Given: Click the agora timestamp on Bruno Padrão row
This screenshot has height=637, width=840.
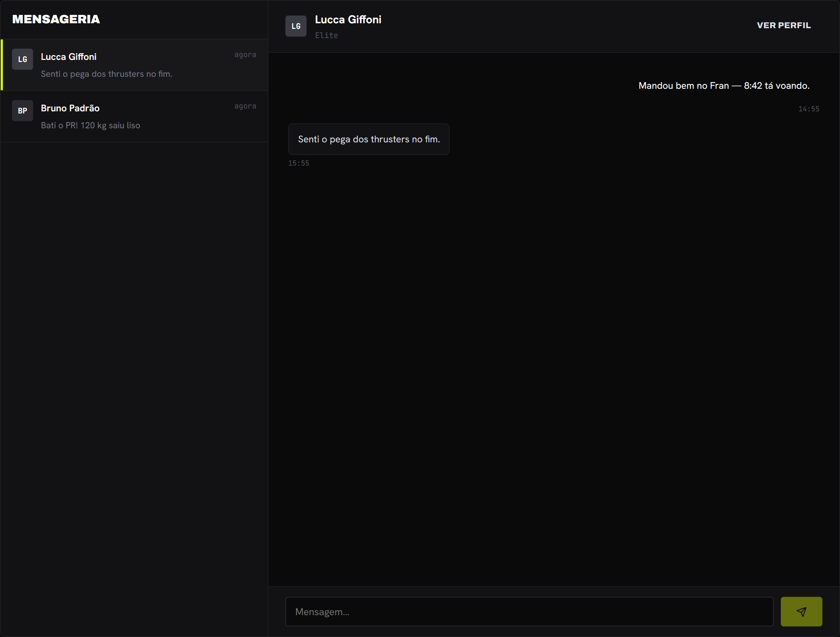Looking at the screenshot, I should point(245,106).
